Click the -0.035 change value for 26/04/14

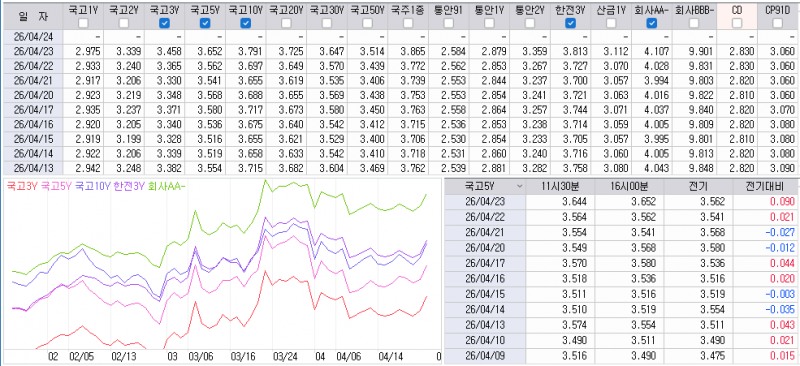(781, 309)
